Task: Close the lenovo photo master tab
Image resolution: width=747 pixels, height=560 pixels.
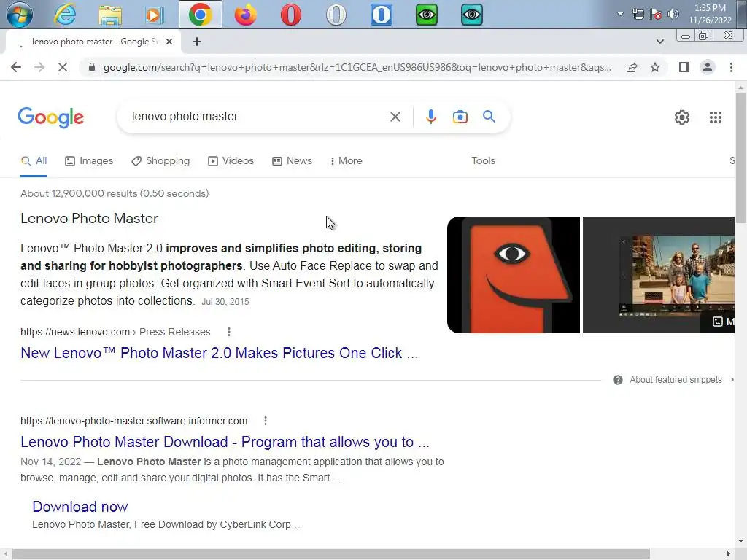Action: (x=169, y=42)
